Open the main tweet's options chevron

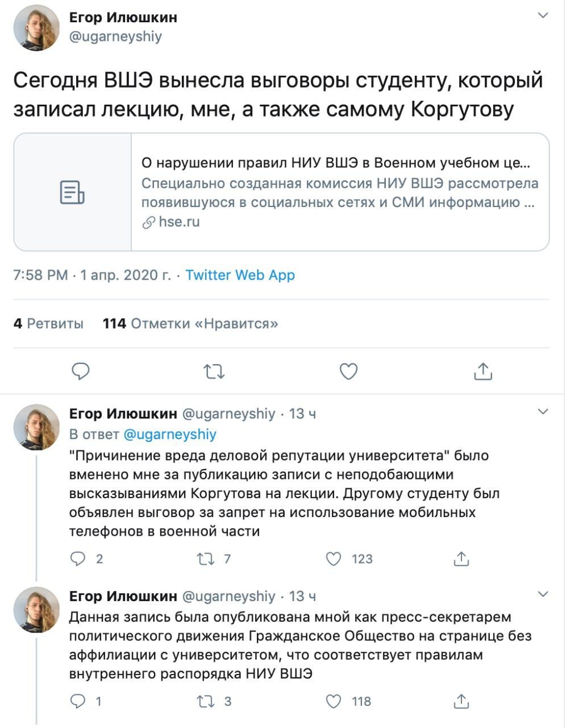543,15
